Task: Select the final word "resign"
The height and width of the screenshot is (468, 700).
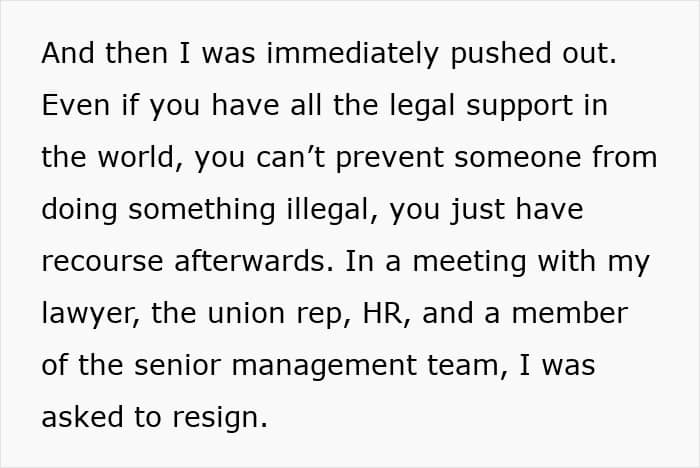Action: click(x=217, y=418)
